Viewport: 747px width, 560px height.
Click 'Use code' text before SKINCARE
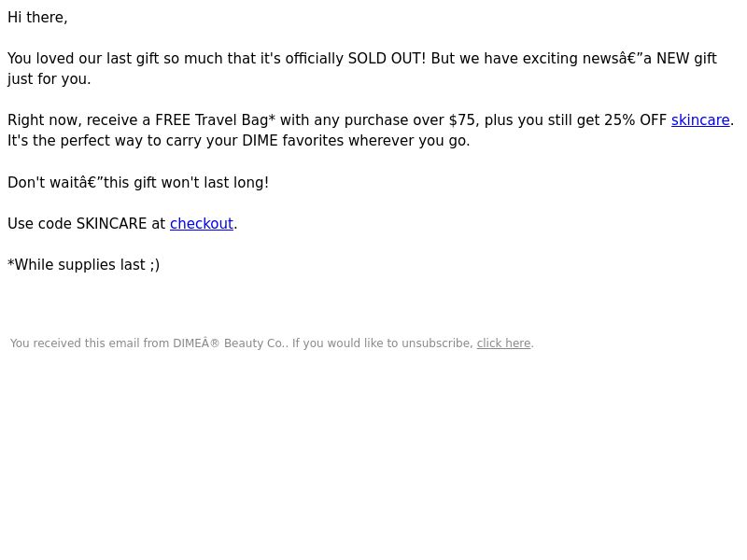[x=39, y=224]
